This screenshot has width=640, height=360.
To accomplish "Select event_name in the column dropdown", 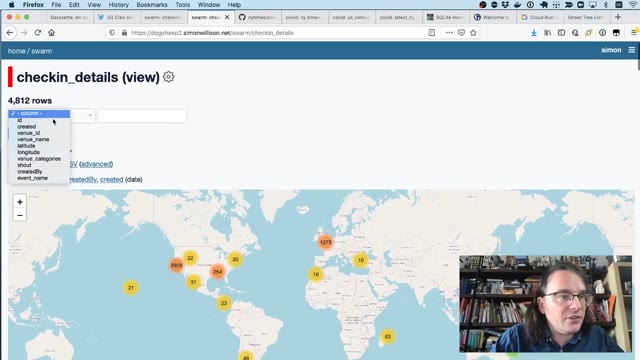I will coord(39,178).
